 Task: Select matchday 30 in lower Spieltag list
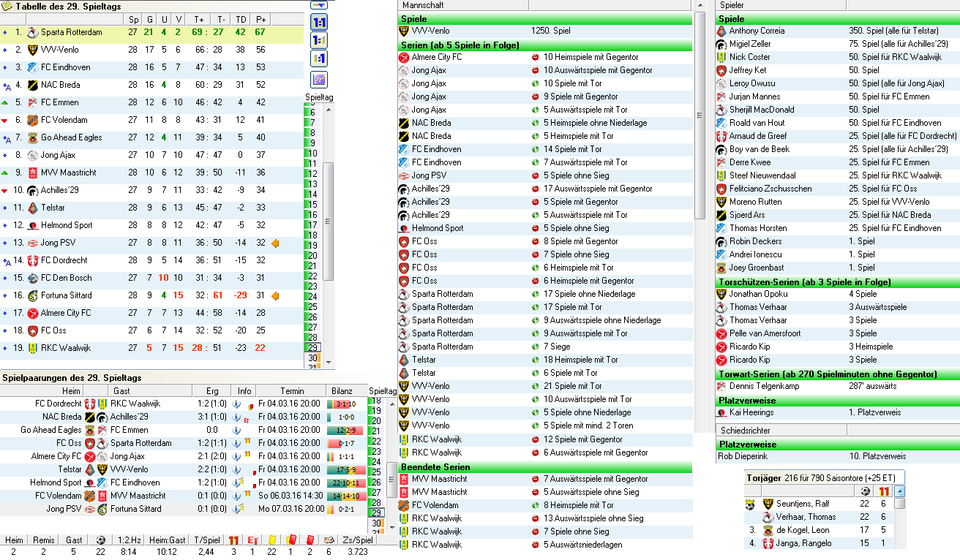[378, 523]
